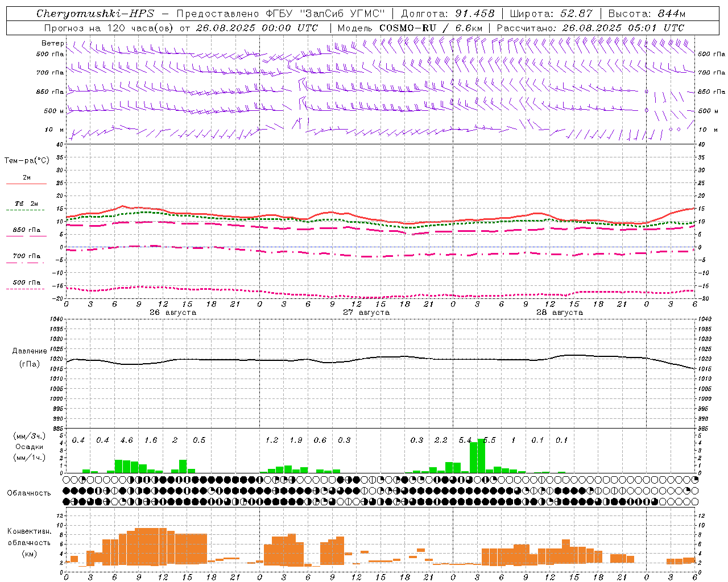Click the "700 гПа" dash-dot temperature legend entry
Viewport: 728px width, 582px height.
point(27,256)
